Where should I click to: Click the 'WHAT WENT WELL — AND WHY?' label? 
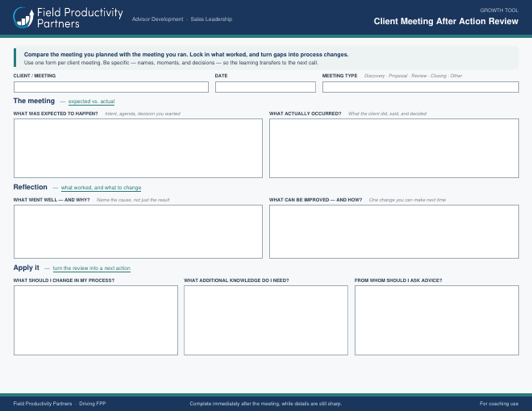[52, 200]
